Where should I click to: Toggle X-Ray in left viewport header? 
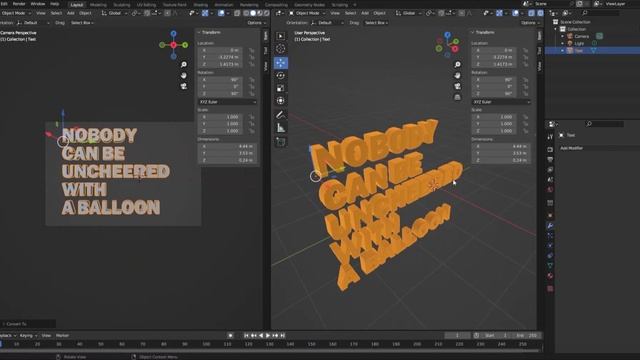click(x=237, y=13)
